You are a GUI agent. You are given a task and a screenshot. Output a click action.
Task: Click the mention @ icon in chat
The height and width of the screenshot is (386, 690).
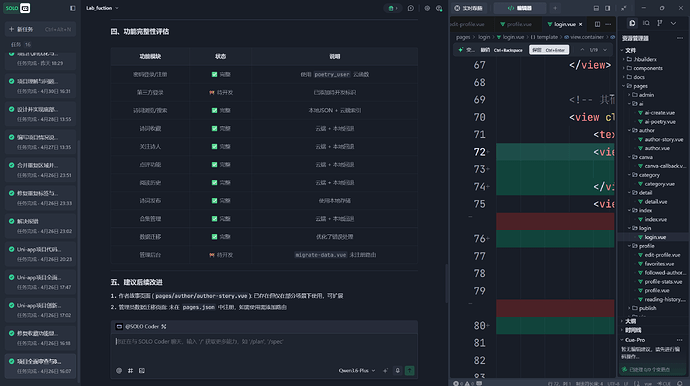(x=119, y=371)
